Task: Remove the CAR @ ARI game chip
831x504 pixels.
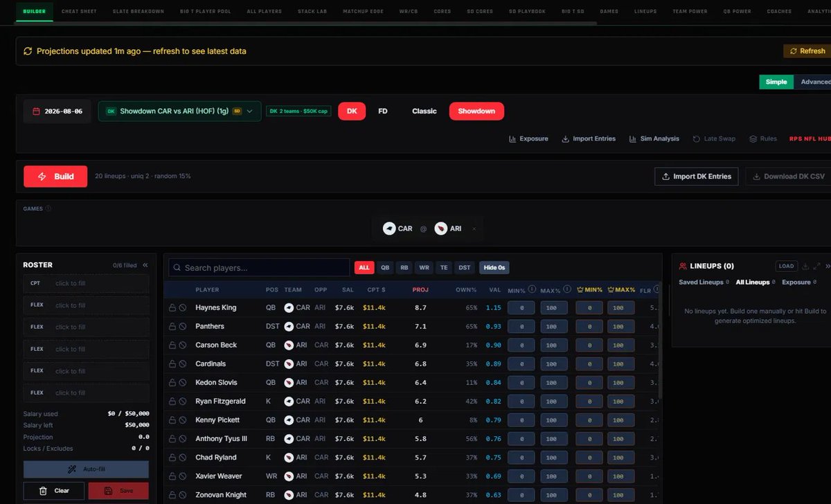Action: (x=474, y=228)
